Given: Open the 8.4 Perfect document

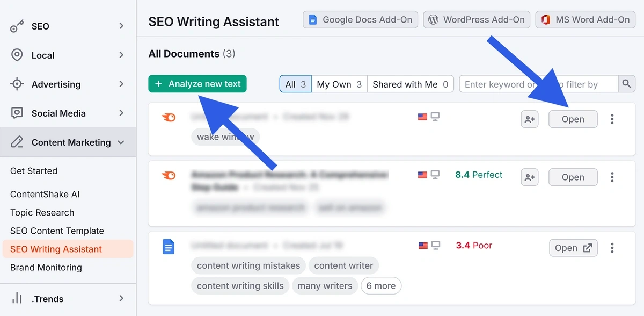Looking at the screenshot, I should (x=573, y=177).
